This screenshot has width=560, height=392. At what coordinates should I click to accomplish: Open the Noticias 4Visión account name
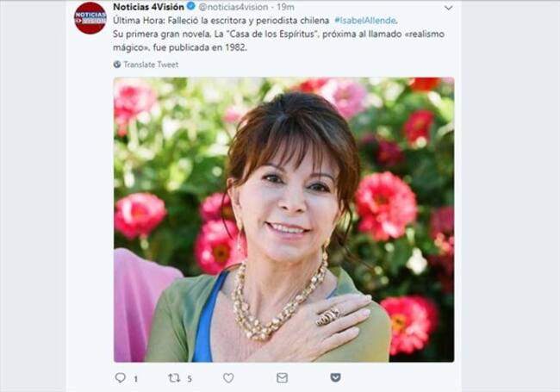148,6
